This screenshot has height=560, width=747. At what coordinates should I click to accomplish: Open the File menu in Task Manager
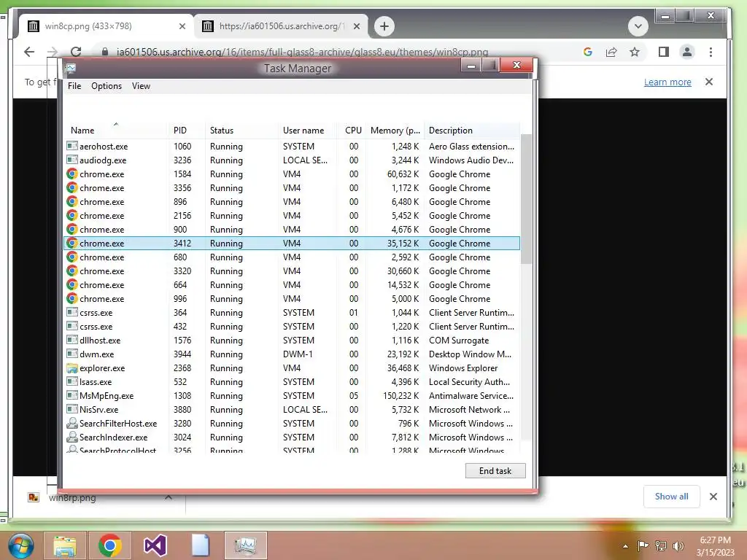coord(74,86)
